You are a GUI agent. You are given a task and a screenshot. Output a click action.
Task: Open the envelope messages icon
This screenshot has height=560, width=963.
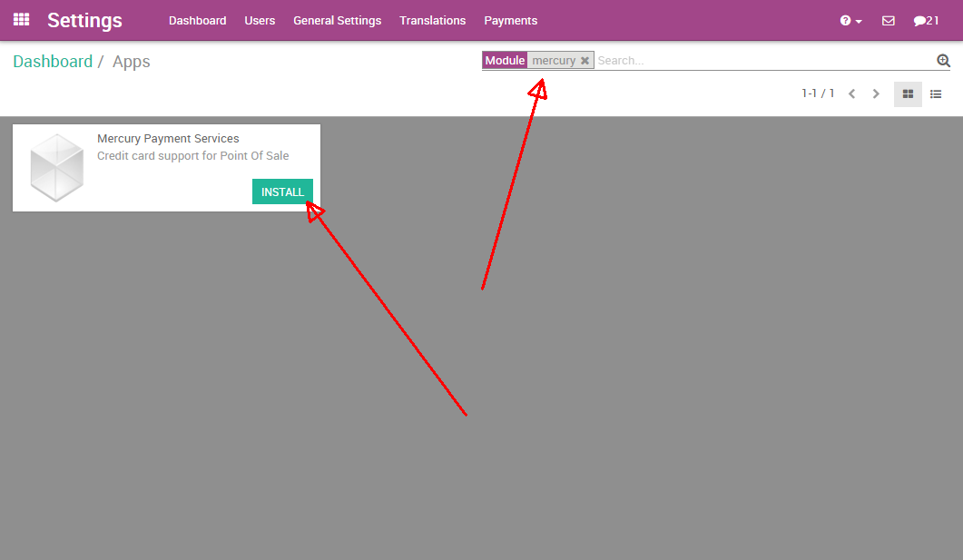(x=888, y=21)
